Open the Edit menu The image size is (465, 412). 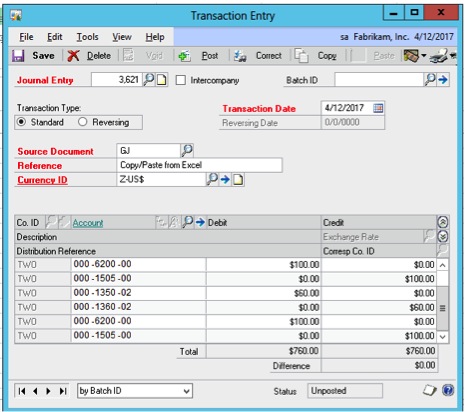[x=54, y=37]
